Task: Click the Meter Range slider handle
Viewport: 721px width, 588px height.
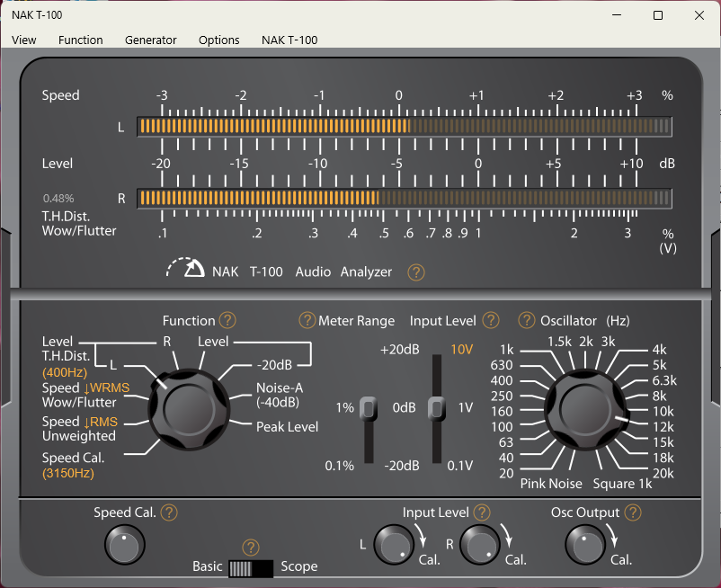Action: pos(369,408)
